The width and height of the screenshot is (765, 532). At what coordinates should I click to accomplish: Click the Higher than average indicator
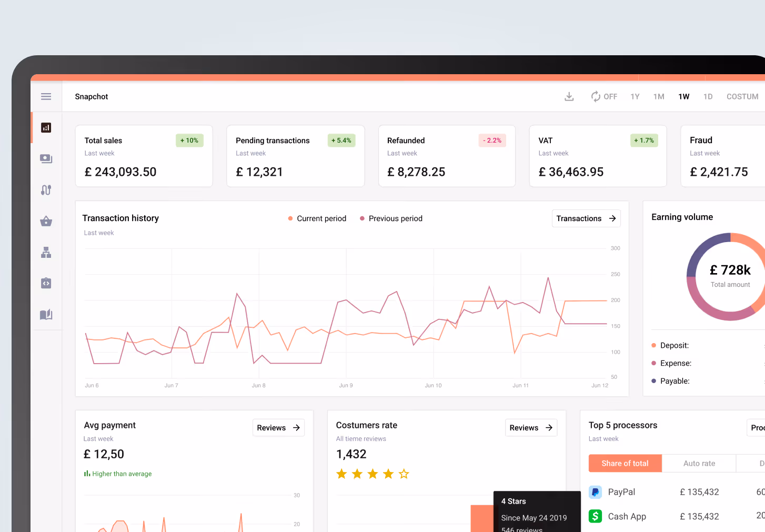point(118,474)
